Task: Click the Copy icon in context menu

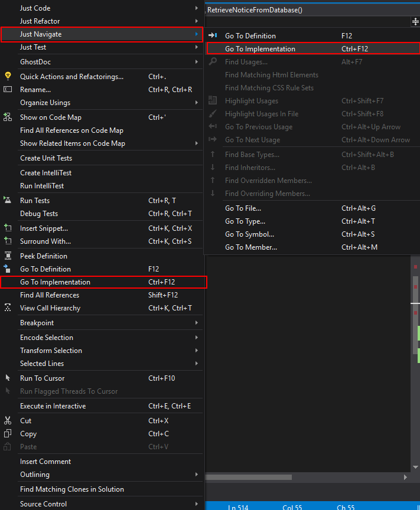Action: click(x=8, y=434)
